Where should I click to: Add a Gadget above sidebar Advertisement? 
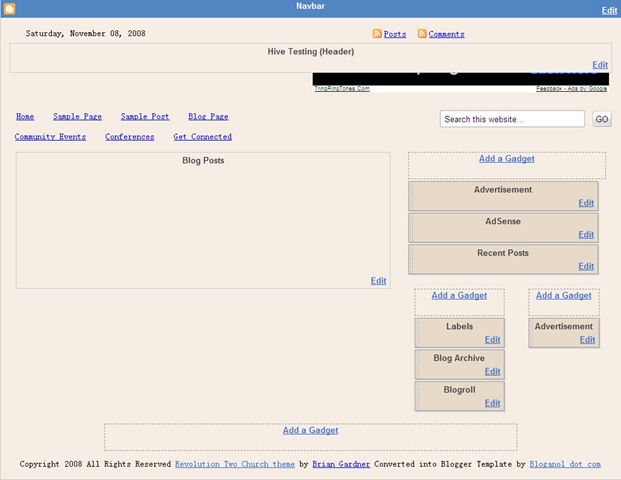[x=507, y=159]
